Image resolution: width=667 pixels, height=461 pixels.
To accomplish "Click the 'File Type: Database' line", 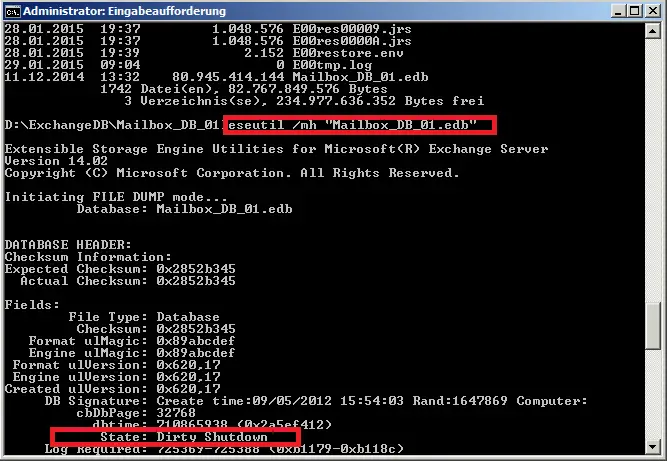I will point(144,317).
